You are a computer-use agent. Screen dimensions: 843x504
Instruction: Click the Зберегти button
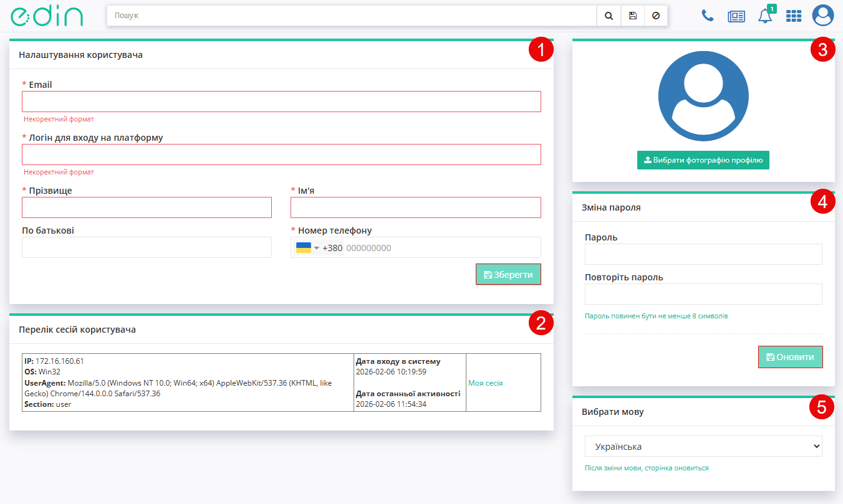coord(508,274)
